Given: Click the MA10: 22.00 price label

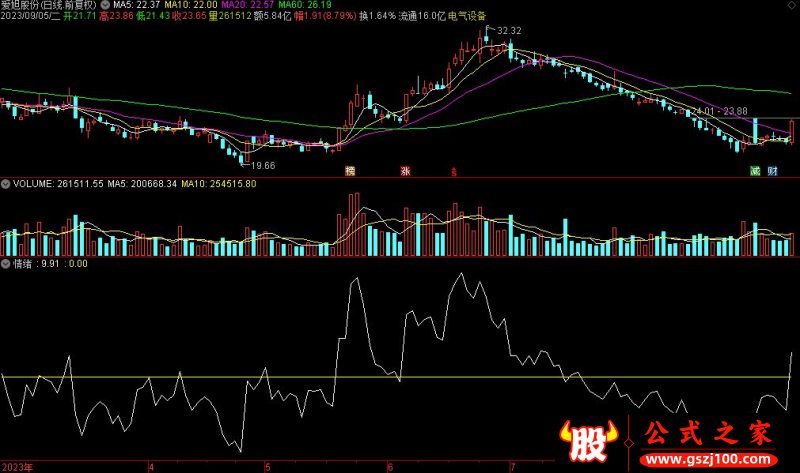Looking at the screenshot, I should point(191,5).
